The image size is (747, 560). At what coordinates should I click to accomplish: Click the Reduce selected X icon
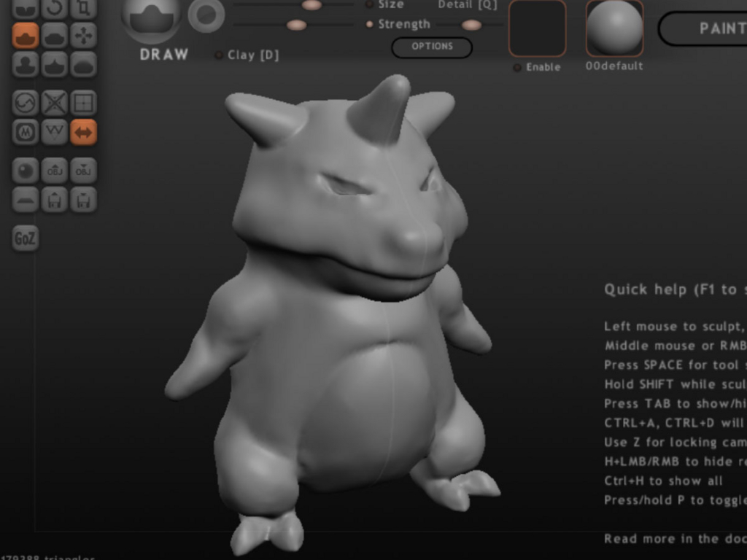point(54,103)
